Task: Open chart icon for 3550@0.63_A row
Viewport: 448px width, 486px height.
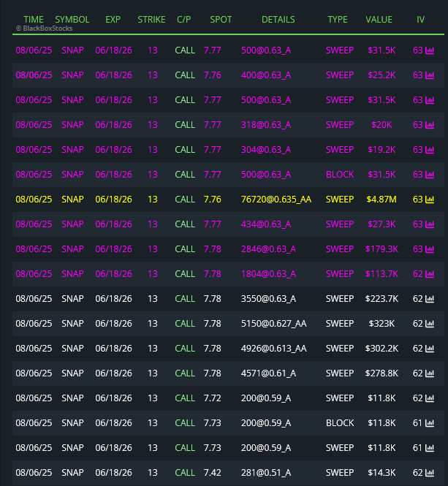Action: pos(430,299)
